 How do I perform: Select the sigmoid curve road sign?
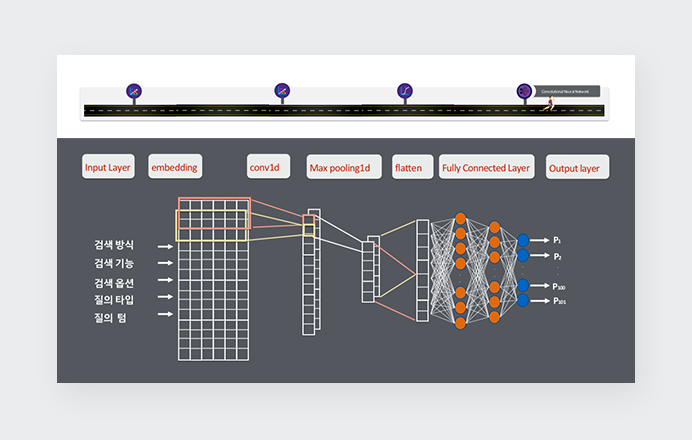pos(405,91)
